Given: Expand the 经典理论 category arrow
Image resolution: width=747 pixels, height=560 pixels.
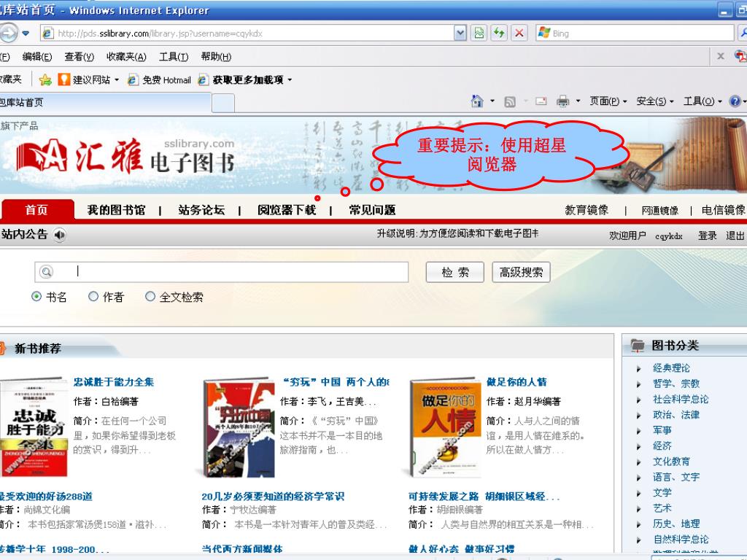Looking at the screenshot, I should [x=639, y=368].
